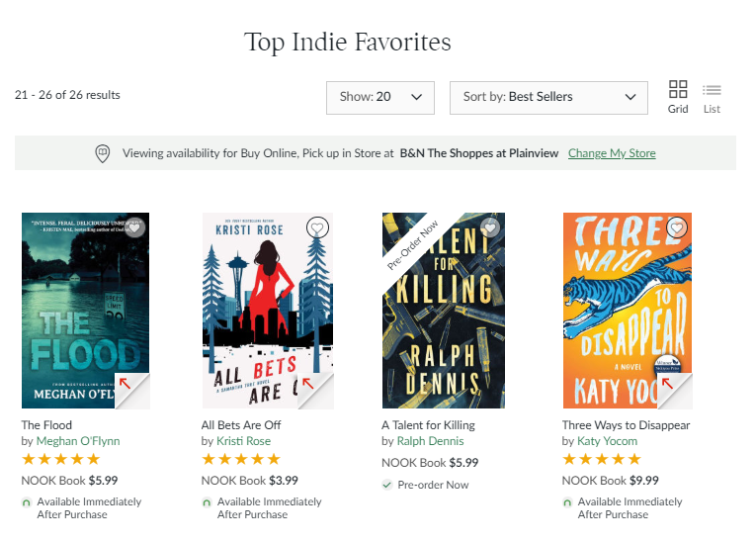Click NOOK Book $9.99 price
This screenshot has height=543, width=756.
[611, 481]
